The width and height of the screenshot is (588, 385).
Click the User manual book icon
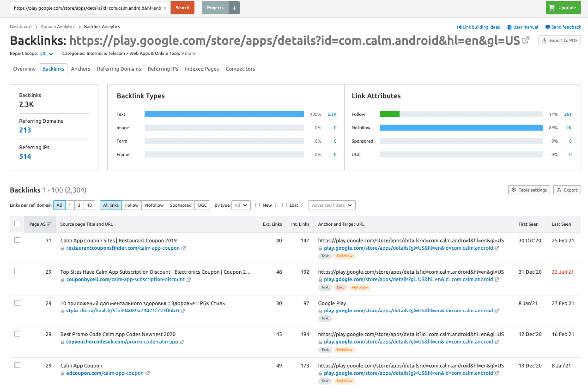(x=509, y=27)
